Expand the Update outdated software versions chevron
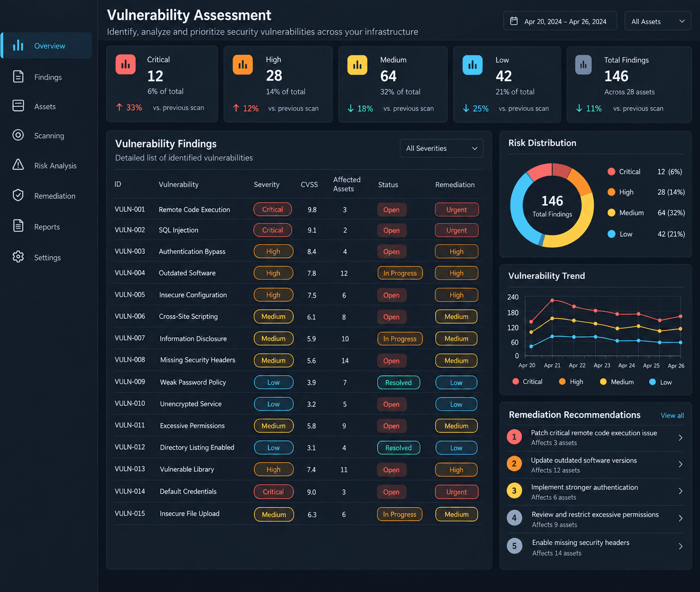Image resolution: width=700 pixels, height=592 pixels. point(680,464)
